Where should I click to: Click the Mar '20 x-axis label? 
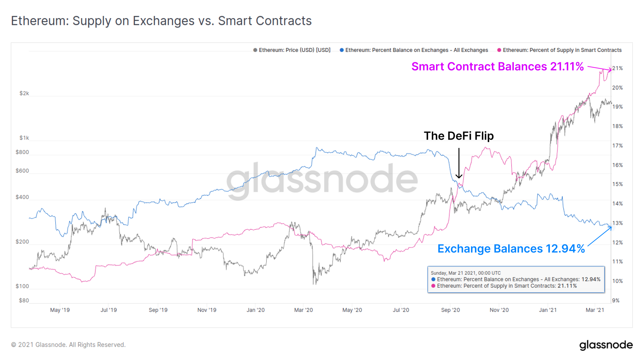[x=303, y=310]
